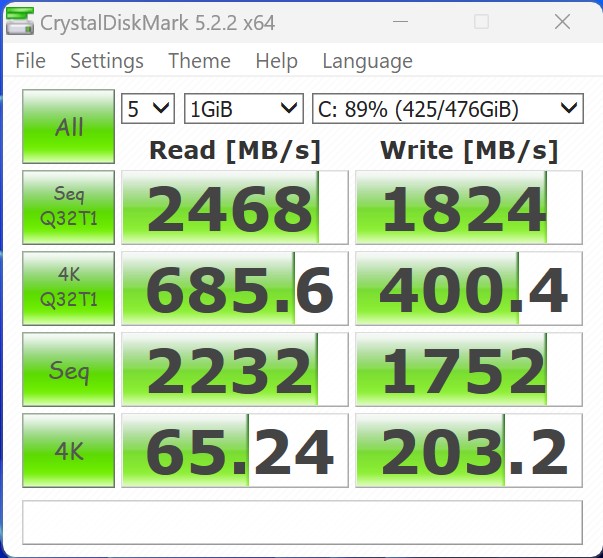Viewport: 603px width, 558px height.
Task: Open the Help menu
Action: click(277, 61)
